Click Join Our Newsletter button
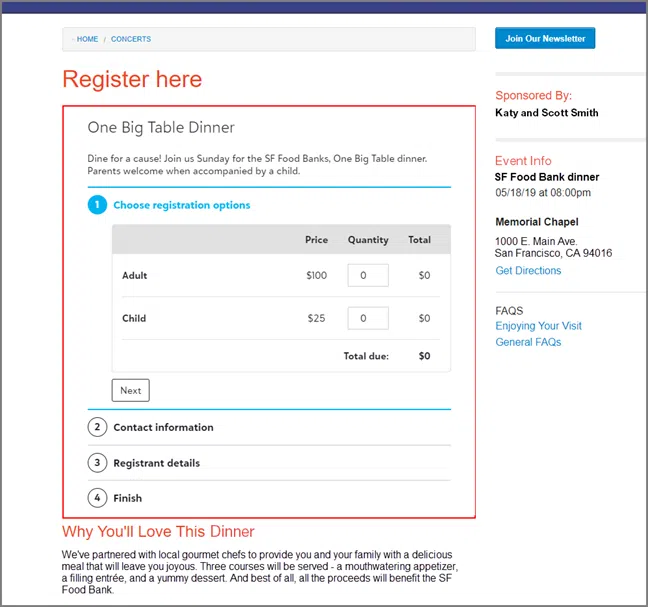This screenshot has width=648, height=607. [545, 38]
